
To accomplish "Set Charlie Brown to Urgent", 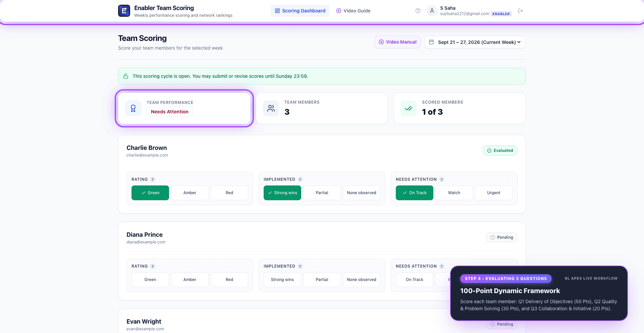I will tap(494, 193).
